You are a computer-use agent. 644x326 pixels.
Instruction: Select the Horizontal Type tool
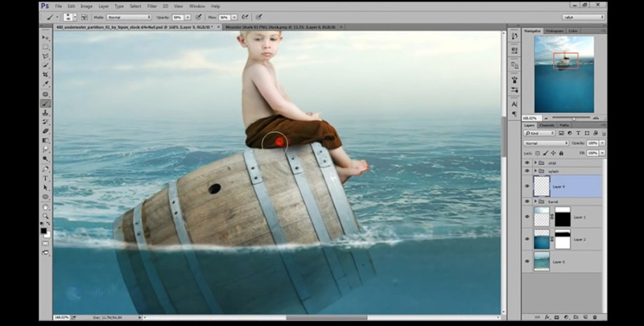(46, 178)
